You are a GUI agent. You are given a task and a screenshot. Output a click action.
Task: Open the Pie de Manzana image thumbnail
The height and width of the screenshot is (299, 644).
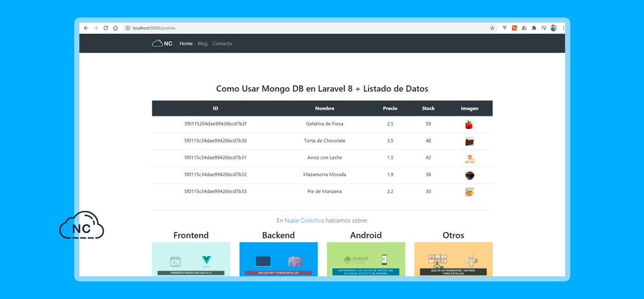click(469, 192)
